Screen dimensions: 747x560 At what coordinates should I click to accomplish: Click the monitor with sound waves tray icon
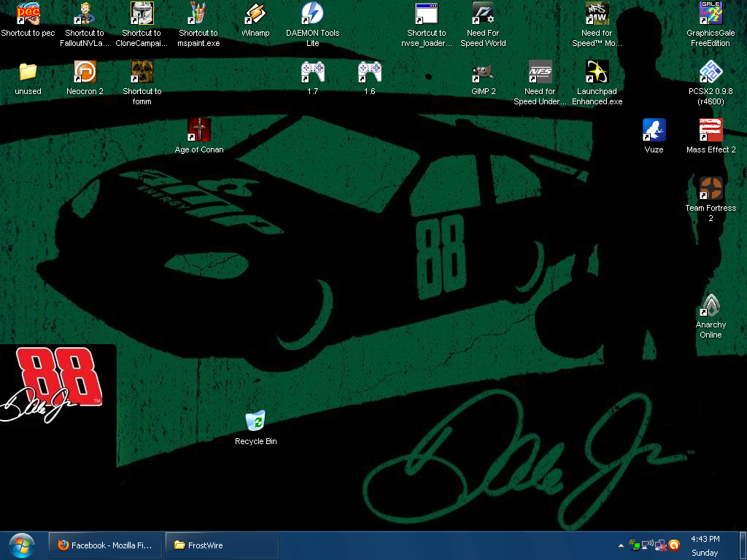648,545
